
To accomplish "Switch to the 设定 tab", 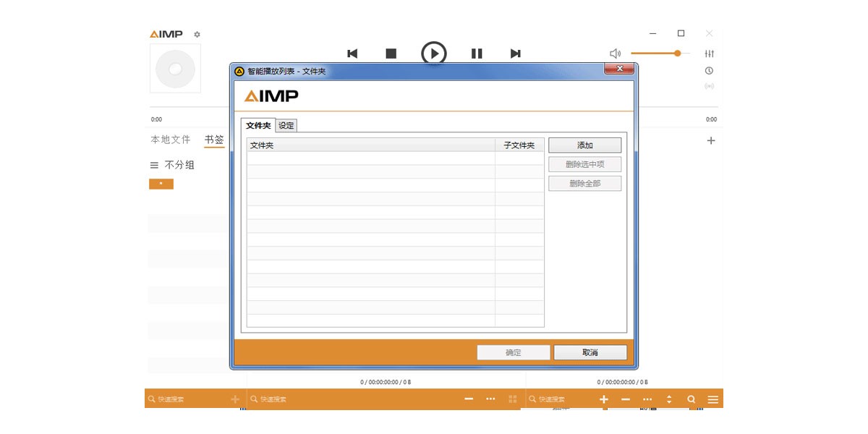I will (x=285, y=125).
